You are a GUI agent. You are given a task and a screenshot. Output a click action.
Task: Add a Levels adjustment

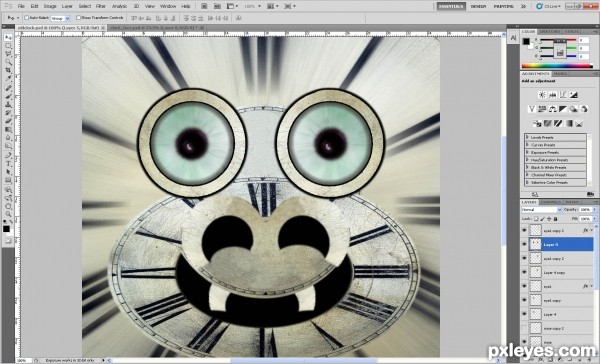553,95
